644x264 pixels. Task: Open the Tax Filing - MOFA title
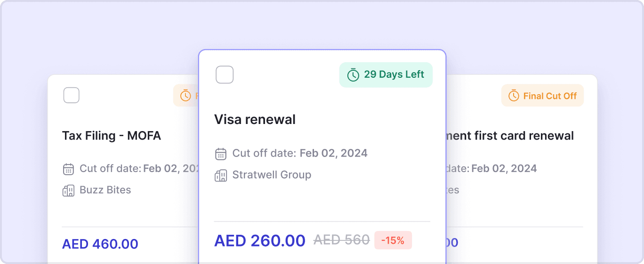click(x=112, y=136)
